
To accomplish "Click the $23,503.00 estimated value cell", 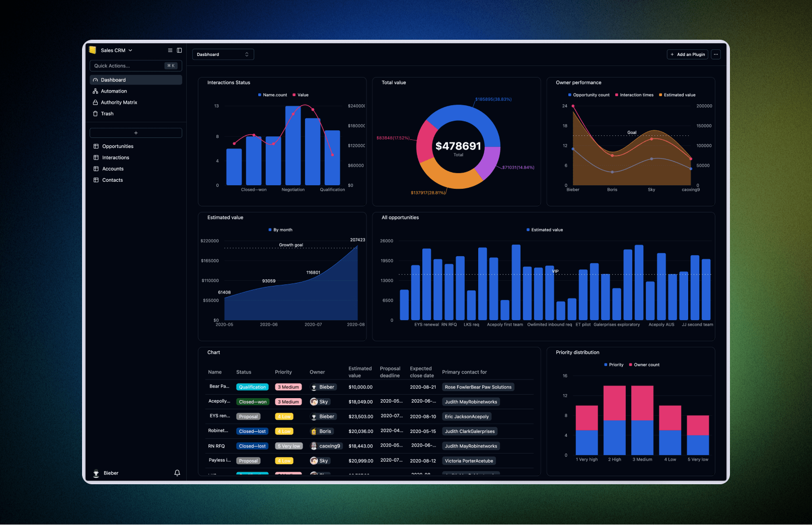I will click(361, 417).
